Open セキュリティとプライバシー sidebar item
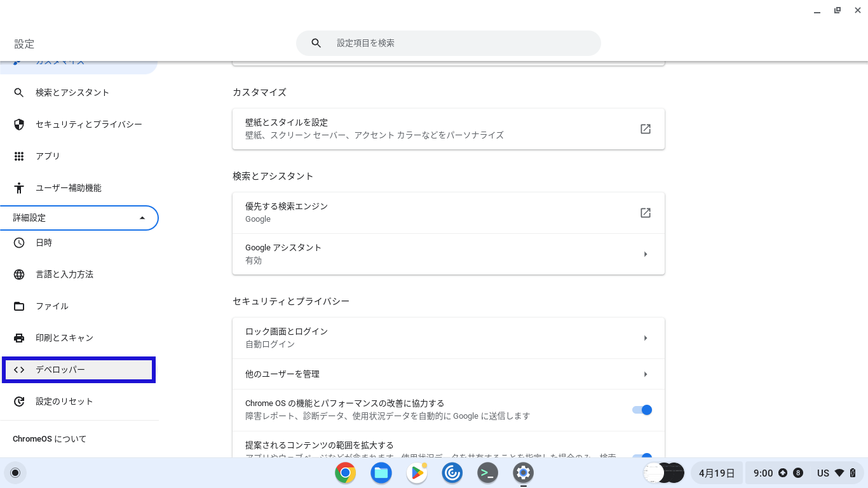The height and width of the screenshot is (488, 868). tap(88, 125)
